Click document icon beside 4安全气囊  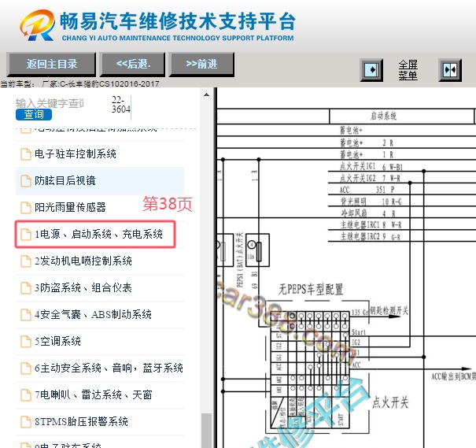26,315
